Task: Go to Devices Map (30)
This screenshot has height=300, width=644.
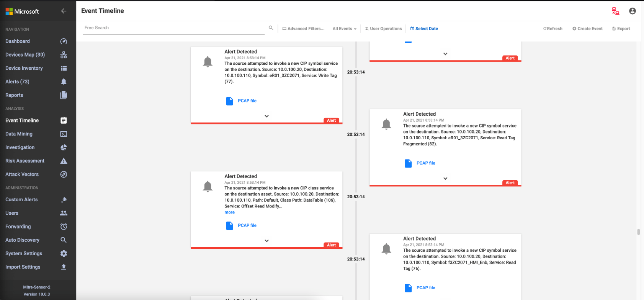Action: 25,55
